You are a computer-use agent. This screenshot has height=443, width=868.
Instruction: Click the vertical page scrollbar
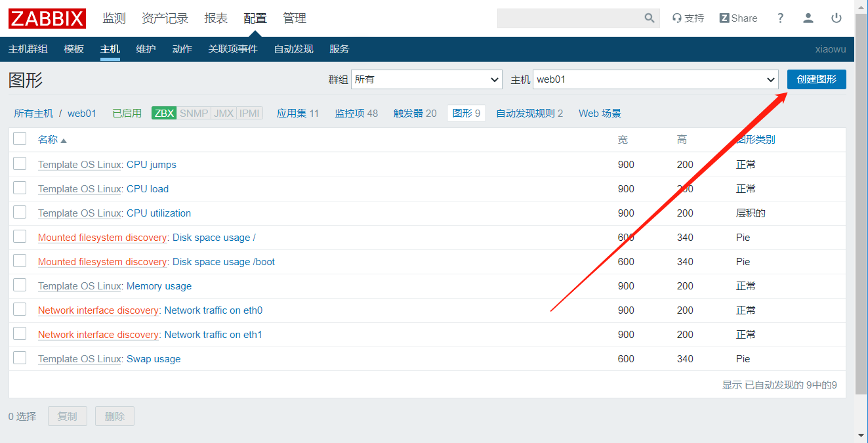861,197
